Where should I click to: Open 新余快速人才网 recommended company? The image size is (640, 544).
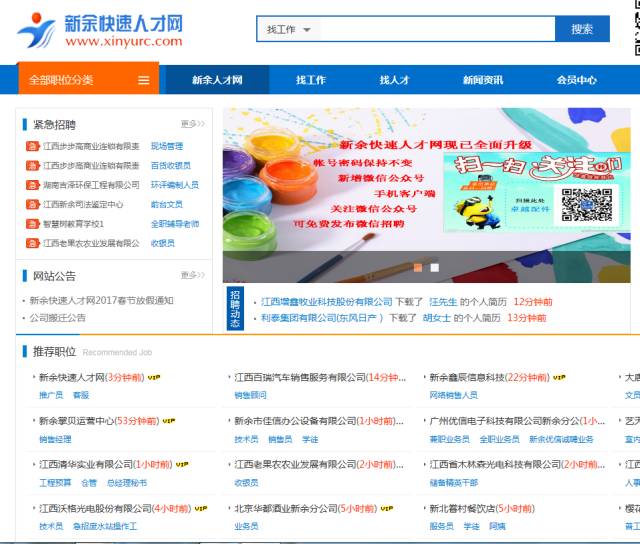72,377
